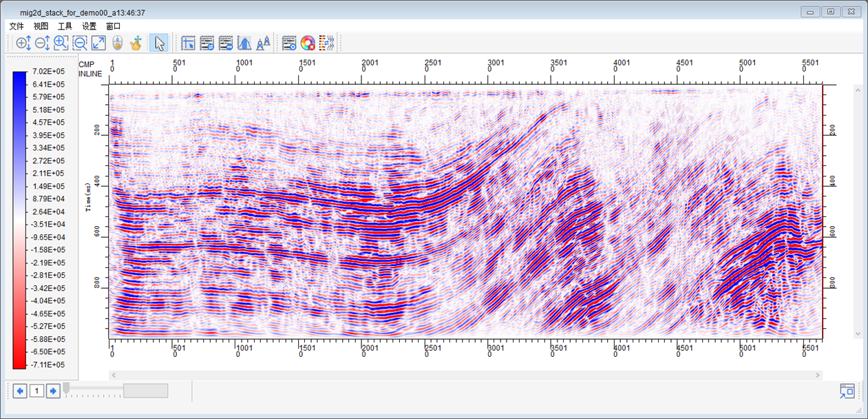Open the 视图 menu
868x419 pixels.
(41, 26)
